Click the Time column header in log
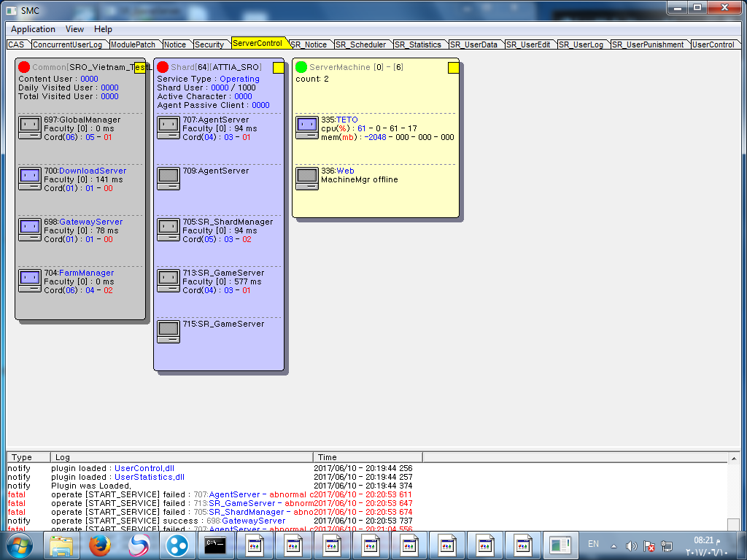This screenshot has width=747, height=560. pyautogui.click(x=368, y=457)
